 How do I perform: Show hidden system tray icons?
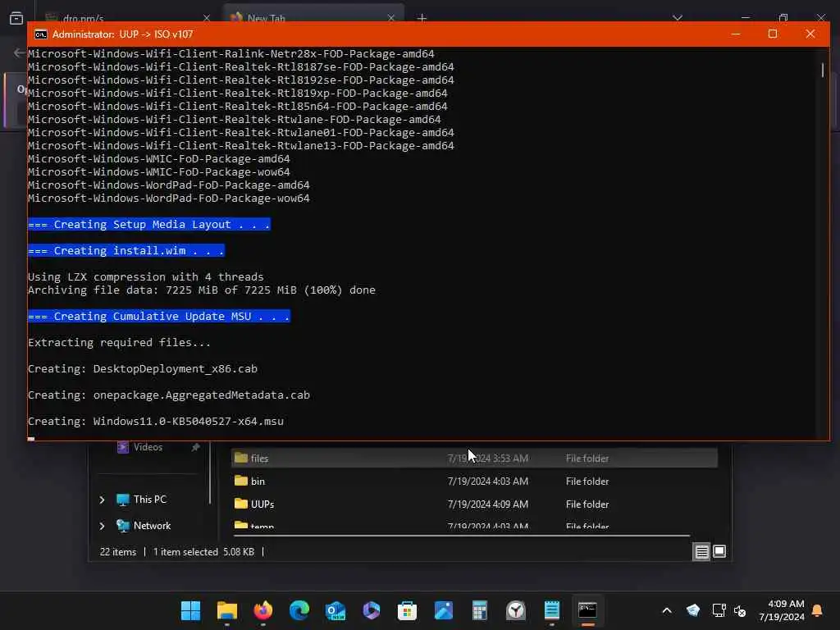[x=667, y=610]
